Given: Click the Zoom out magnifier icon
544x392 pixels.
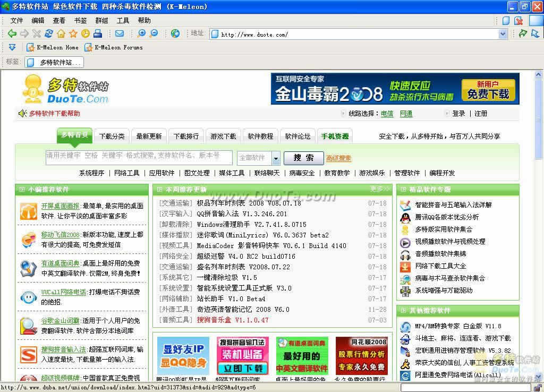Looking at the screenshot, I should pyautogui.click(x=154, y=33).
